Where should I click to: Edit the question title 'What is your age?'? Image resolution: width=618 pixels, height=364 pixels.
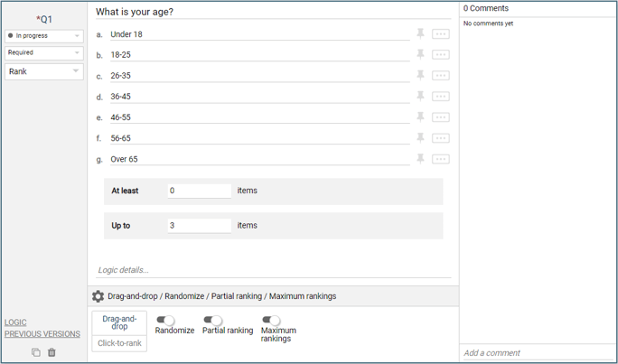pyautogui.click(x=274, y=13)
